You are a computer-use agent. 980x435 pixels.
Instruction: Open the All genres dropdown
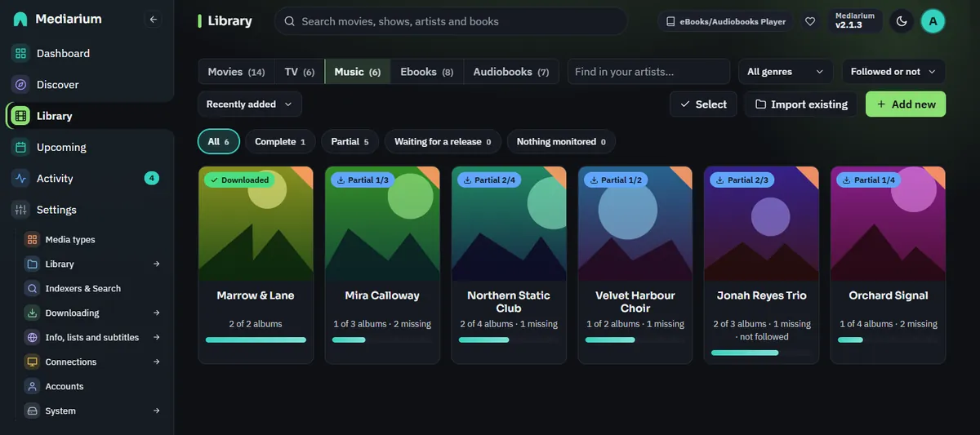[786, 72]
